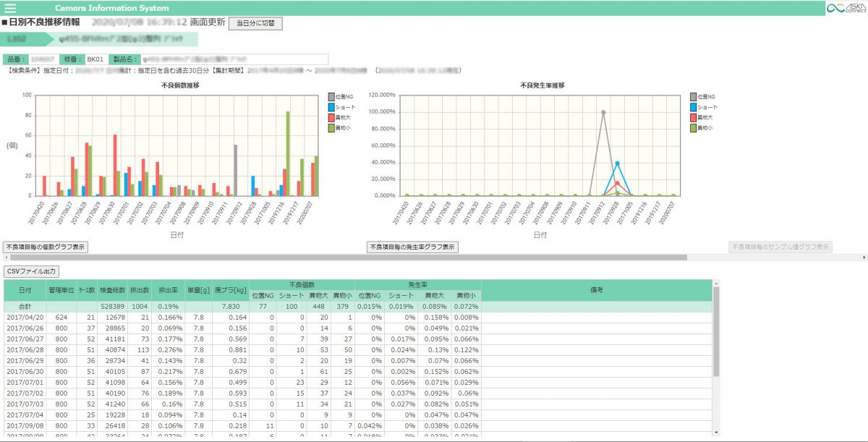The width and height of the screenshot is (868, 442).
Task: Click the grey 位置NG peak in the rate chart
Action: 603,112
